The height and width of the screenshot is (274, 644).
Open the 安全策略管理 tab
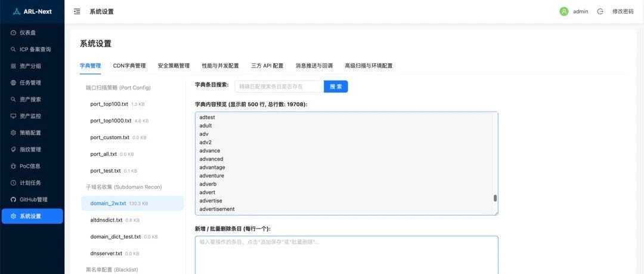tap(174, 66)
